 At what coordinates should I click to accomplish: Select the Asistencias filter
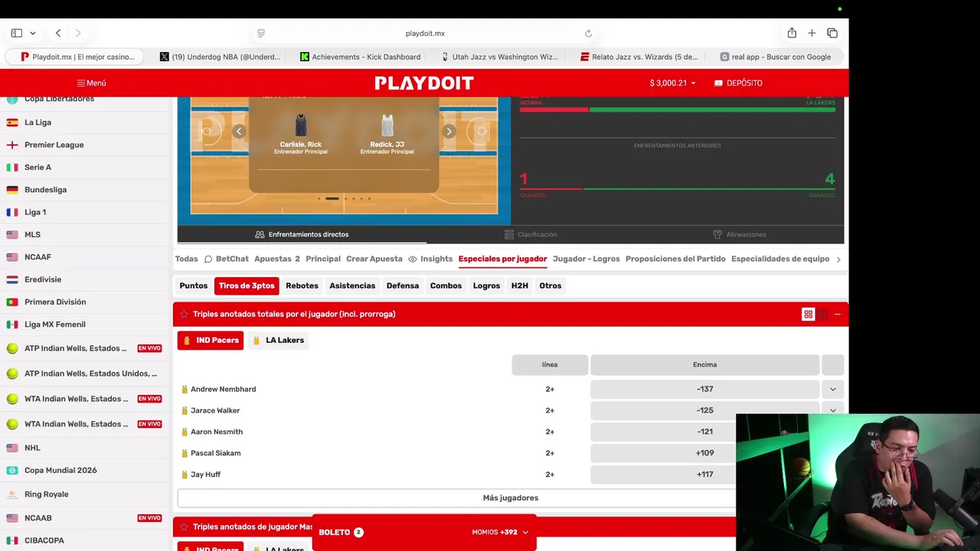click(x=352, y=285)
